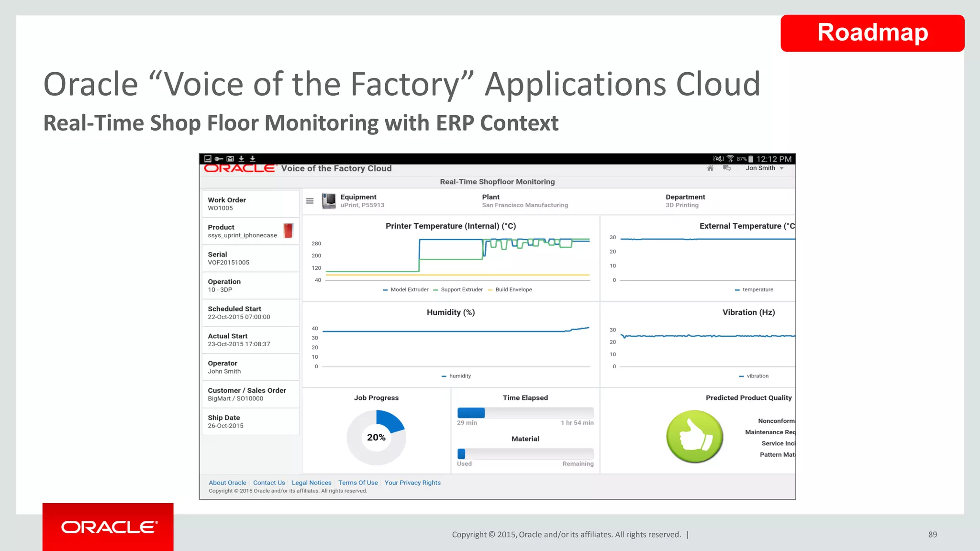Go to home via house icon

(710, 168)
